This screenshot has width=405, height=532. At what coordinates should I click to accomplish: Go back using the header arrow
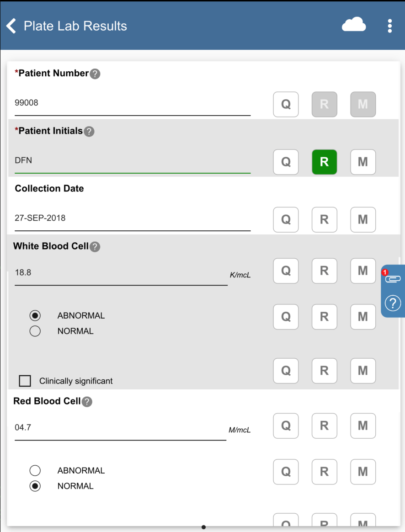tap(11, 26)
